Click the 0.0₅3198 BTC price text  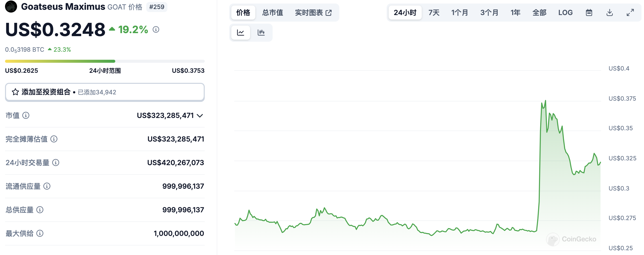[x=25, y=50]
